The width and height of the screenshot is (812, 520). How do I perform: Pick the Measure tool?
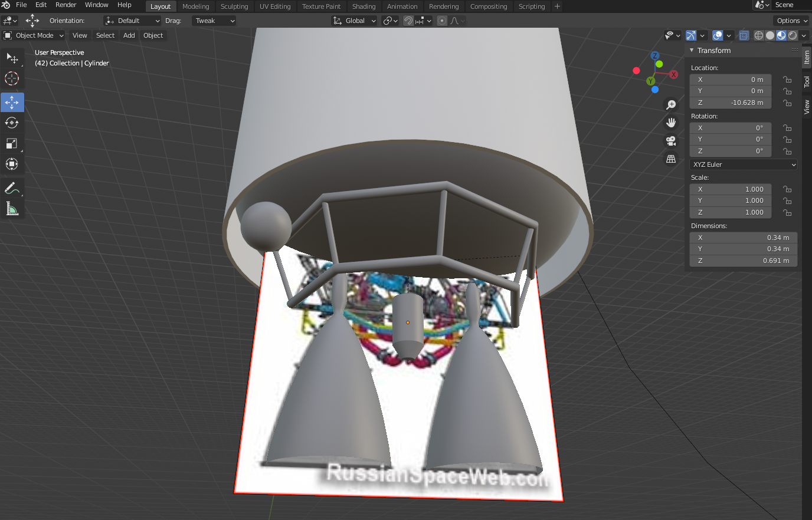(12, 208)
